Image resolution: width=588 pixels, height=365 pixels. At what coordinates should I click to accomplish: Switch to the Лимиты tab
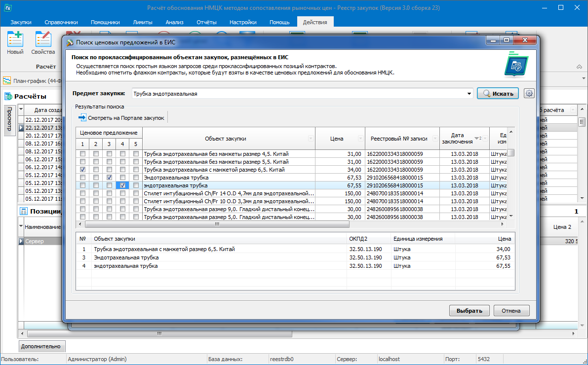[143, 22]
